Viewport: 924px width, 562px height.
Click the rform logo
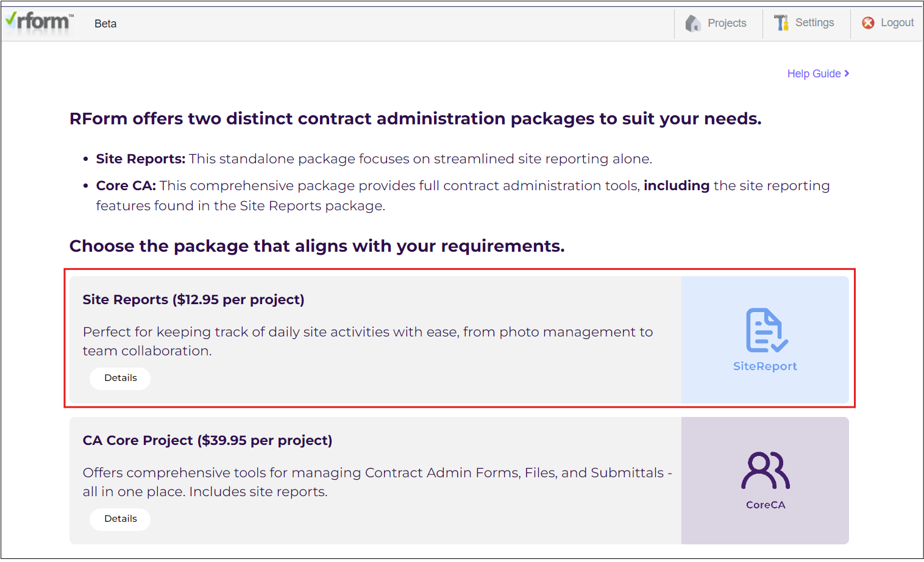coord(39,22)
